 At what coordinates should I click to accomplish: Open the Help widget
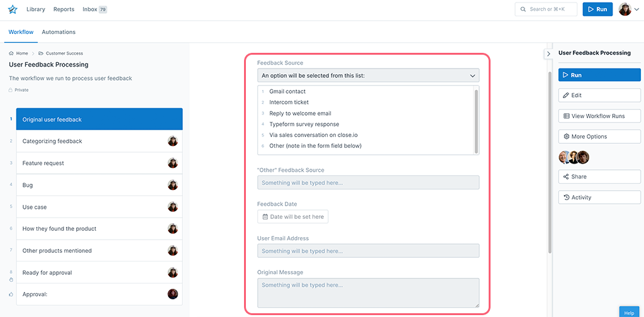pyautogui.click(x=629, y=313)
